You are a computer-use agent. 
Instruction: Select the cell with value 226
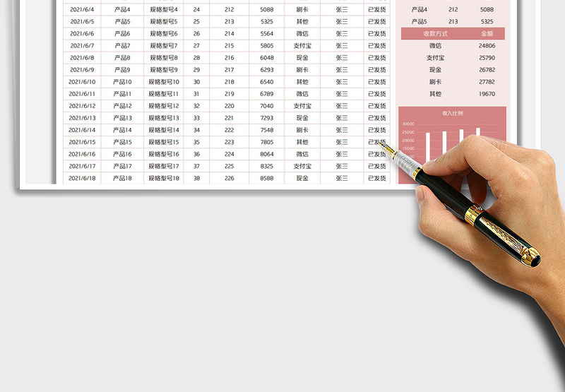coord(229,178)
